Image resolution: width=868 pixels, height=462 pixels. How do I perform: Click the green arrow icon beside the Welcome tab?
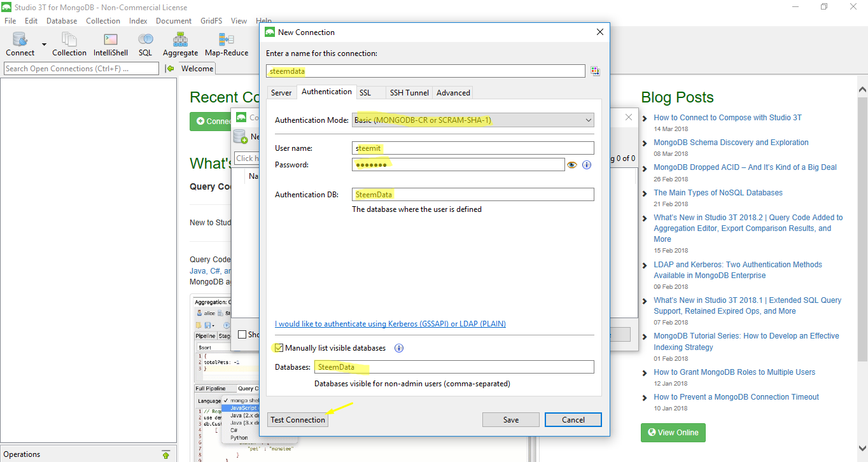(170, 69)
